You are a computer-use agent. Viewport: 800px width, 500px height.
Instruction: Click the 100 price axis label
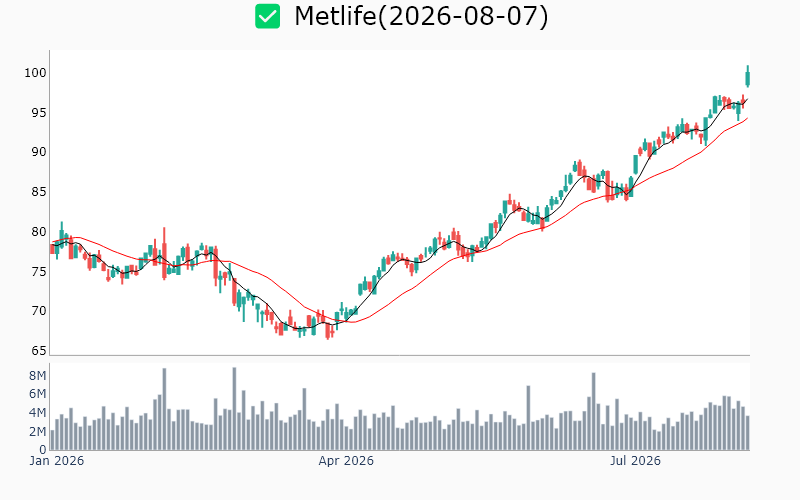pos(35,73)
